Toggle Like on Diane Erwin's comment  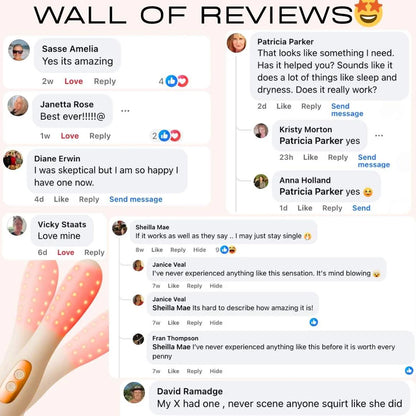(61, 199)
